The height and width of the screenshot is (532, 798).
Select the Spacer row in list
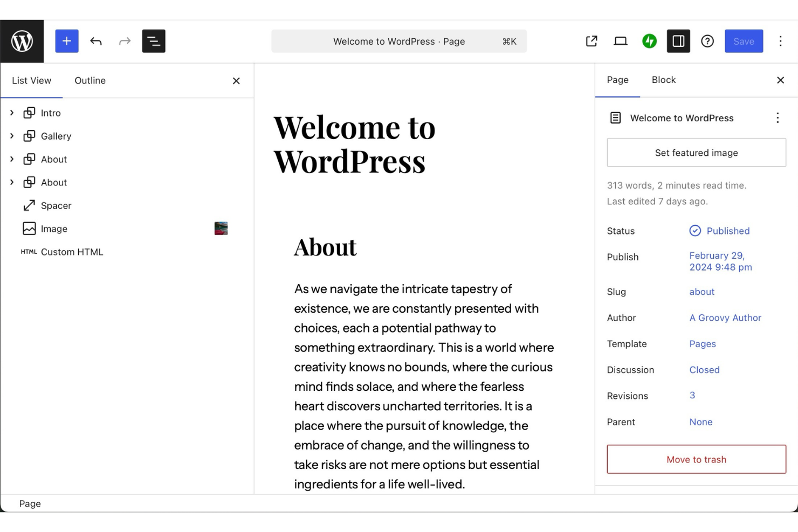click(127, 205)
